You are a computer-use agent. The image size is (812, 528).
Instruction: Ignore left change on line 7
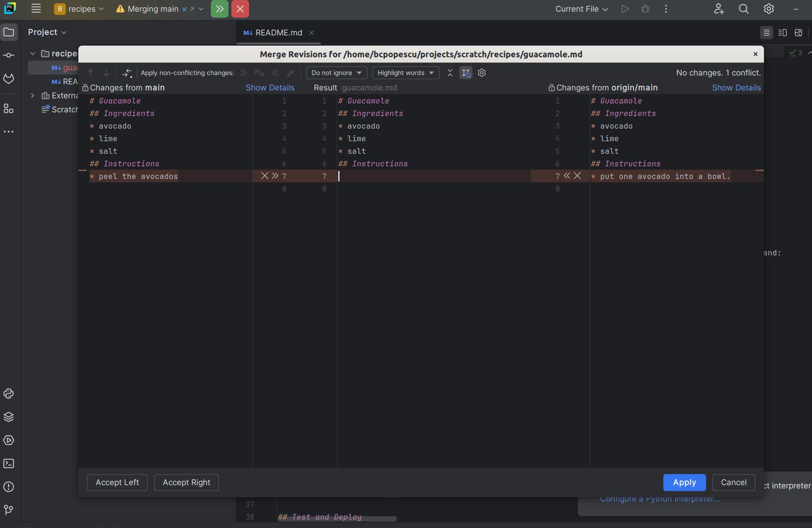[264, 176]
